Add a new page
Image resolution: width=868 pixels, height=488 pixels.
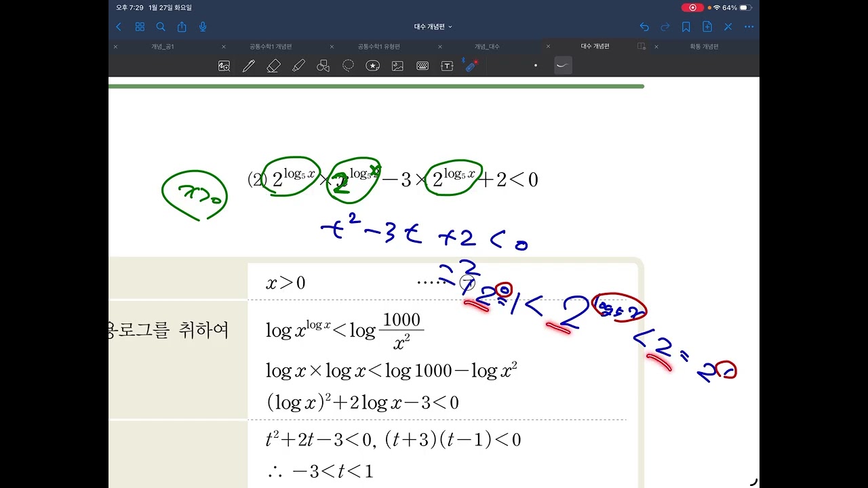[x=707, y=27]
